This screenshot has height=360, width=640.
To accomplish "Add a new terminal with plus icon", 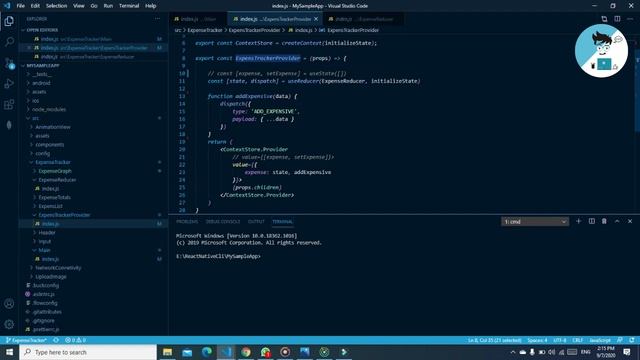I will pyautogui.click(x=578, y=221).
